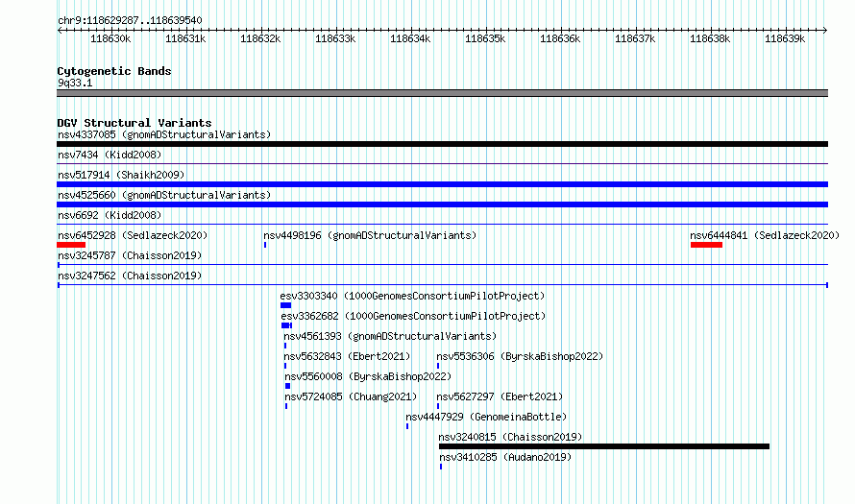Select the black bar under nsv3240815
The width and height of the screenshot is (855, 504).
point(604,446)
